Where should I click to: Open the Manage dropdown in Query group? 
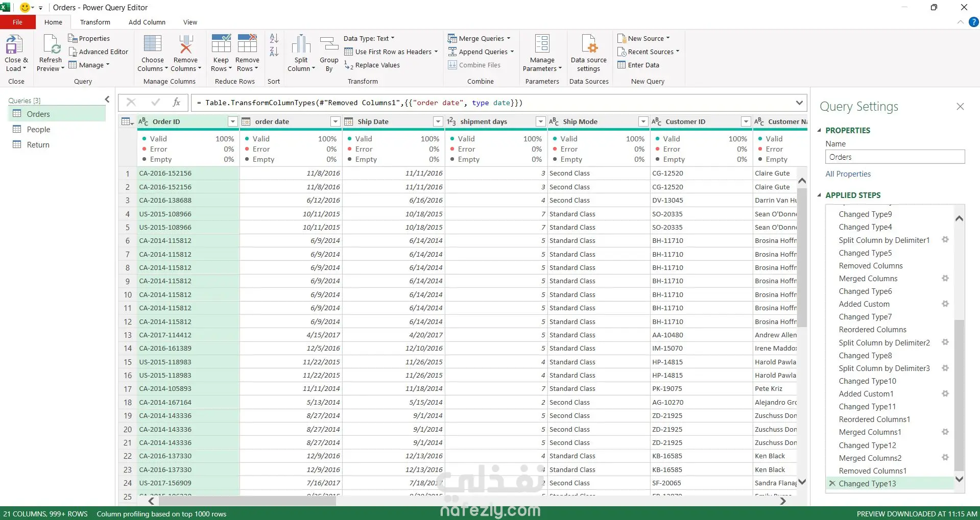coord(89,65)
